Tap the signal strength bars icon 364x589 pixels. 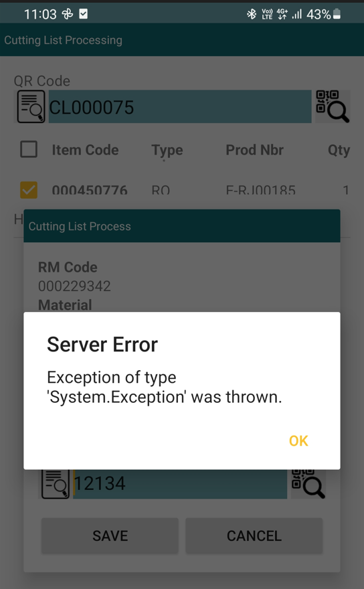297,14
